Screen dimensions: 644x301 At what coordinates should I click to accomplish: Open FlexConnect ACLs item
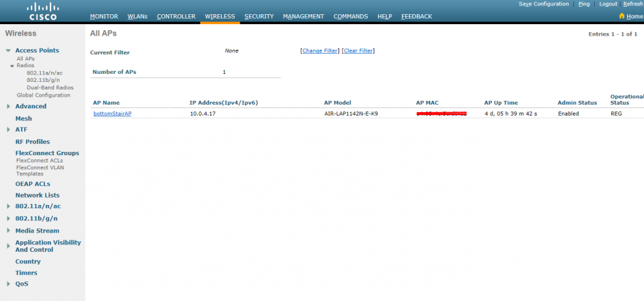[40, 161]
